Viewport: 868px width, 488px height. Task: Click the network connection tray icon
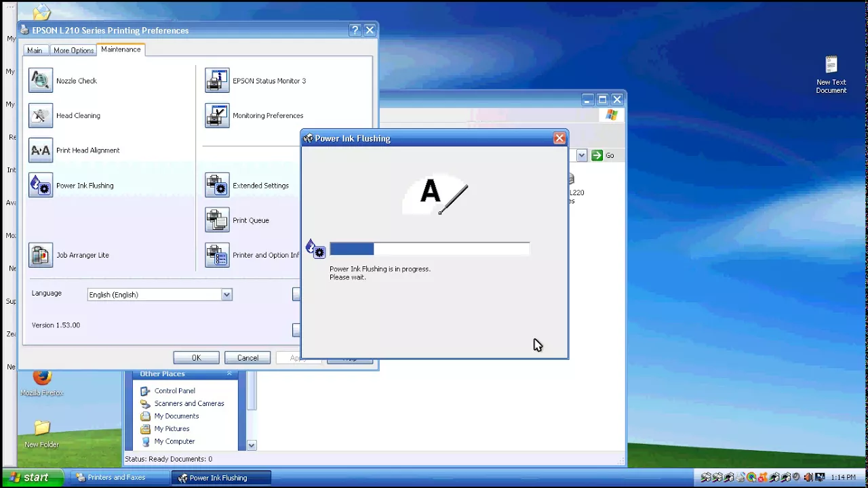tap(820, 477)
